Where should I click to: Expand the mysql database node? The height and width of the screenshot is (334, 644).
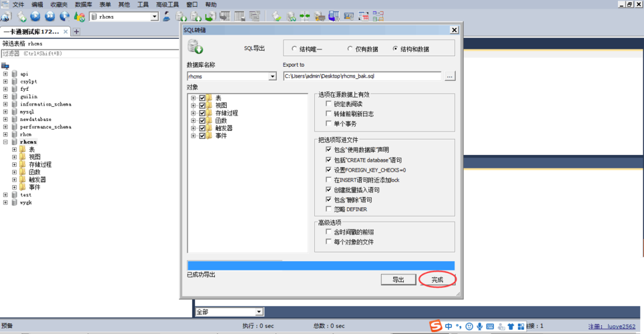coord(5,112)
